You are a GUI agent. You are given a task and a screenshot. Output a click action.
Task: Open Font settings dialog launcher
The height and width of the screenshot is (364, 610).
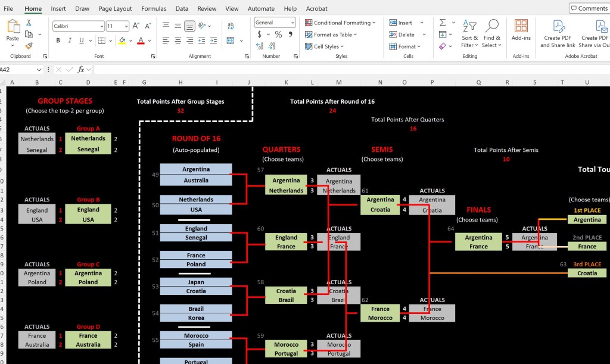[x=153, y=57]
